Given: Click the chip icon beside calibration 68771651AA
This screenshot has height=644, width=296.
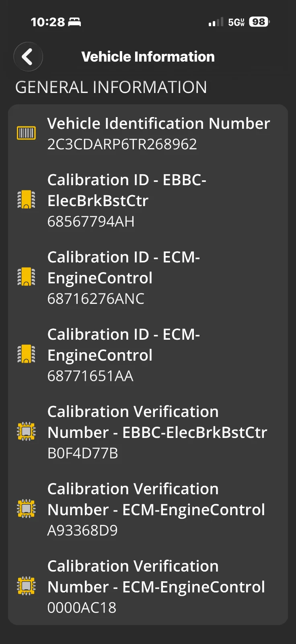Looking at the screenshot, I should tap(26, 354).
